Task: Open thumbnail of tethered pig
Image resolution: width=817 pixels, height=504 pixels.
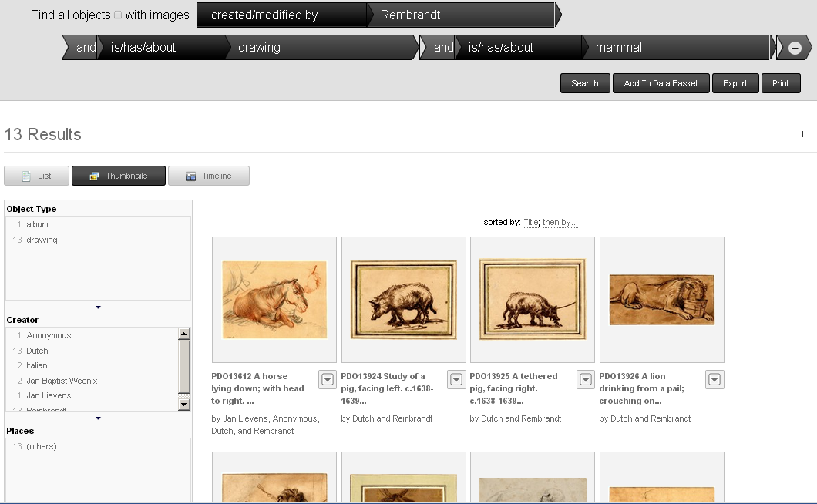Action: click(x=533, y=300)
